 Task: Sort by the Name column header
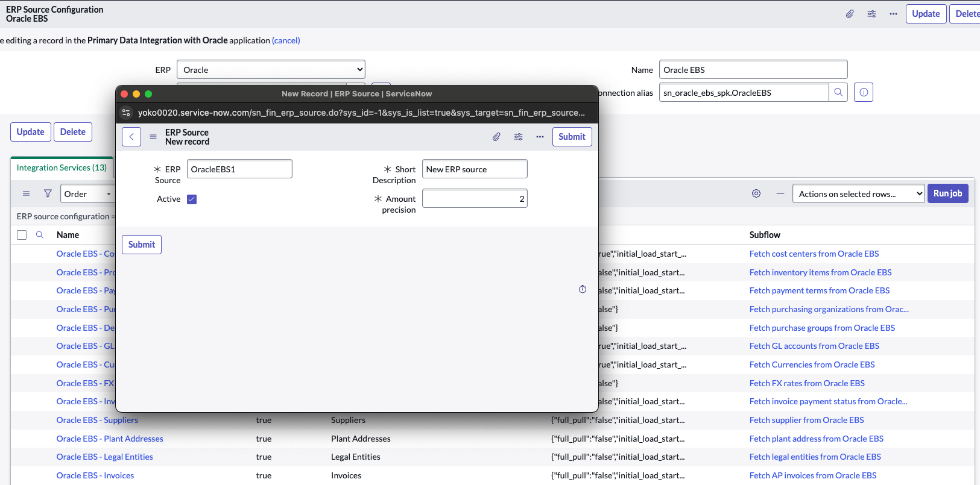coord(68,235)
